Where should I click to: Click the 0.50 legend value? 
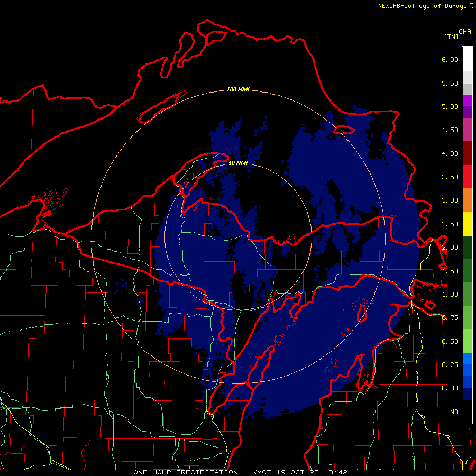coord(450,342)
